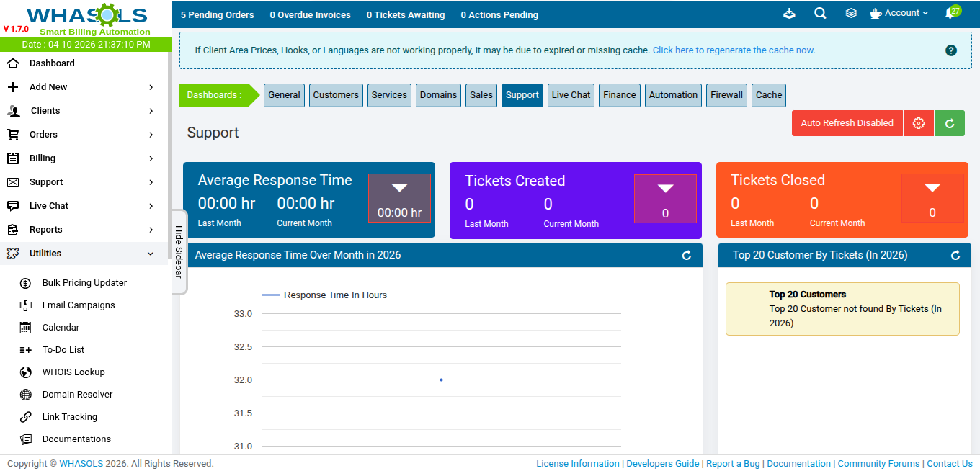This screenshot has width=980, height=471.
Task: Toggle the Auto Refresh Disabled button
Action: point(847,123)
